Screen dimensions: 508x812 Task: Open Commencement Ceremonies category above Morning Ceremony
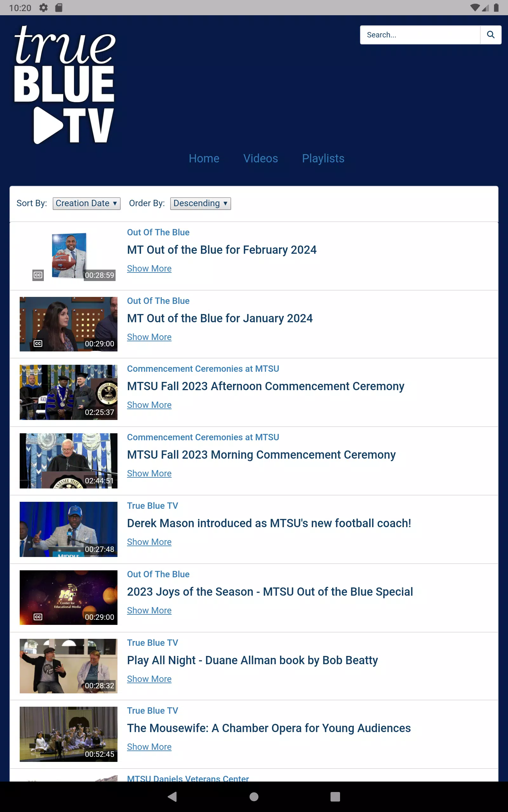(203, 437)
